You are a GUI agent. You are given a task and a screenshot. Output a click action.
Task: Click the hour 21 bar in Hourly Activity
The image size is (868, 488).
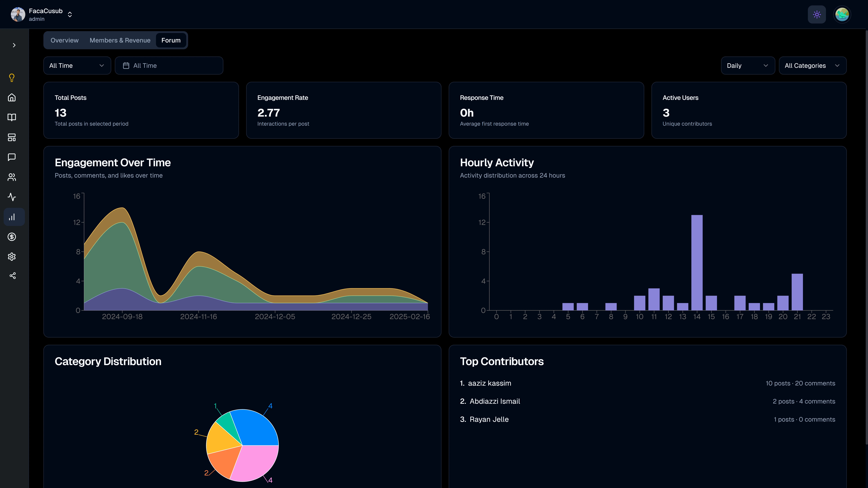(x=797, y=292)
